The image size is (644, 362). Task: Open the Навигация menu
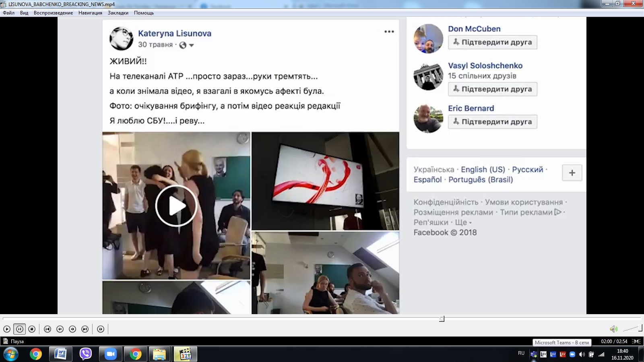point(90,13)
